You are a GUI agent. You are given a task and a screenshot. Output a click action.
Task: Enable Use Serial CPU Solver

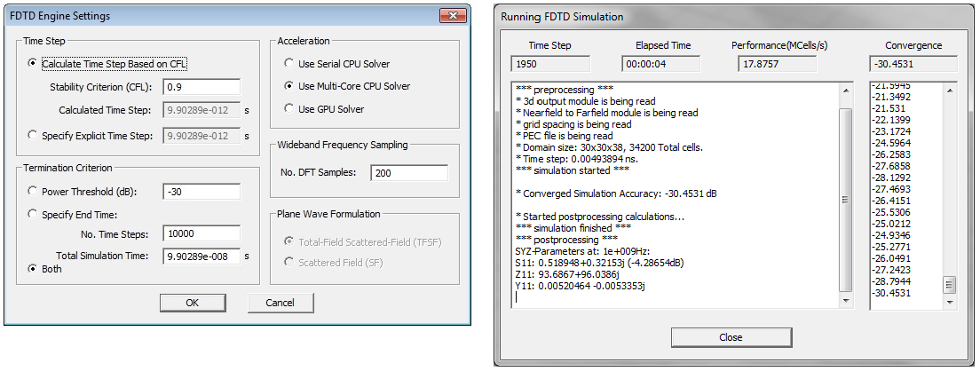tap(288, 64)
